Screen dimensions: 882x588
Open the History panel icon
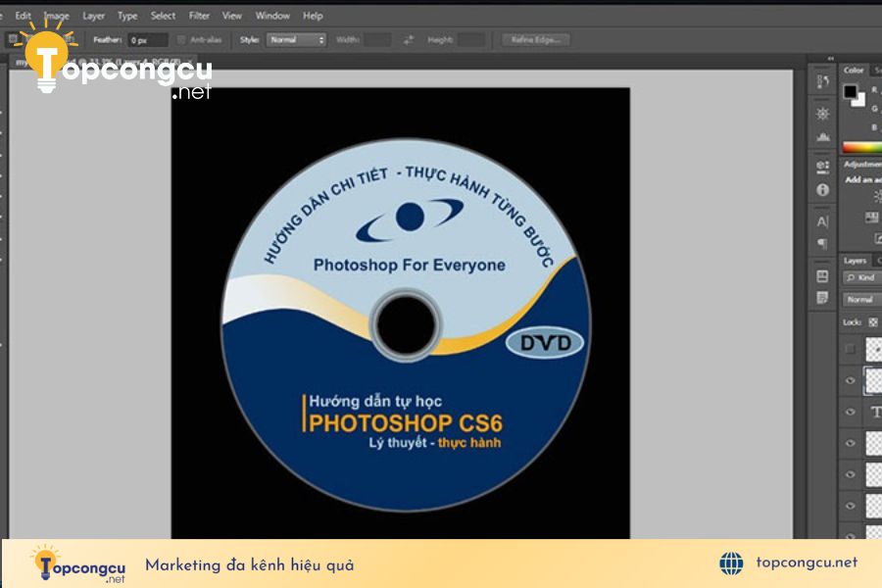[822, 82]
